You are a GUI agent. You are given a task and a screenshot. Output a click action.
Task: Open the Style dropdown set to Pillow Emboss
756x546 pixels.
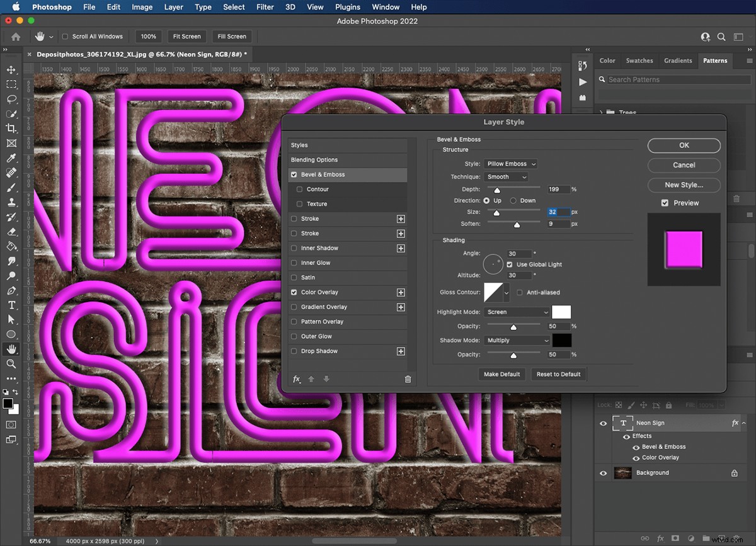510,163
